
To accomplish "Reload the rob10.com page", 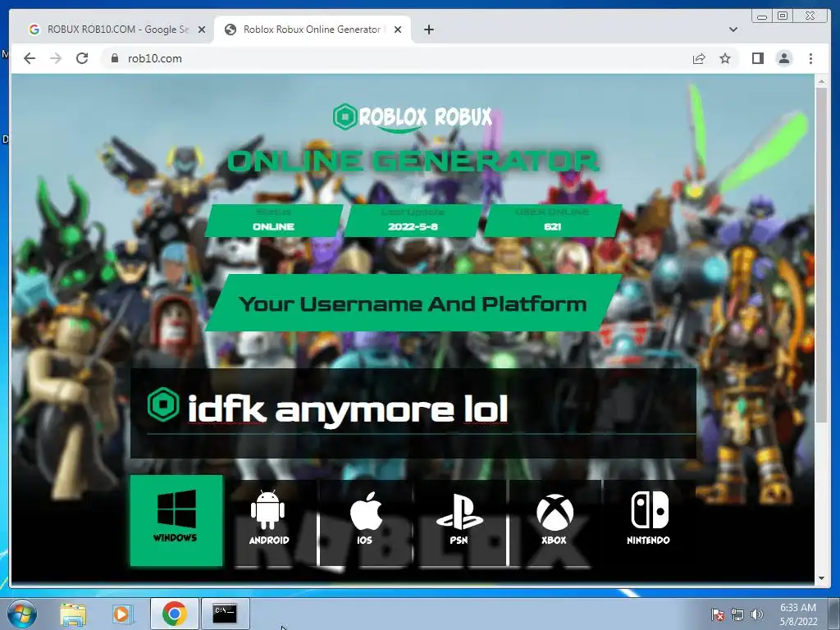I will pos(82,58).
